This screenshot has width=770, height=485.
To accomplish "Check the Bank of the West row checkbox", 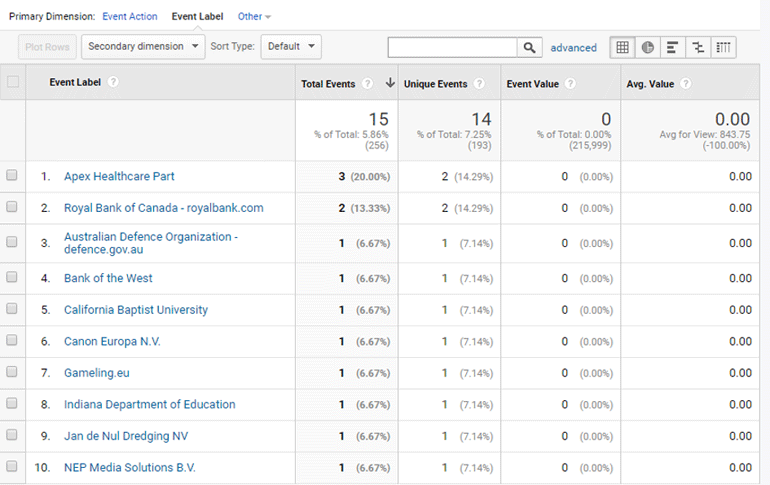I will click(12, 277).
